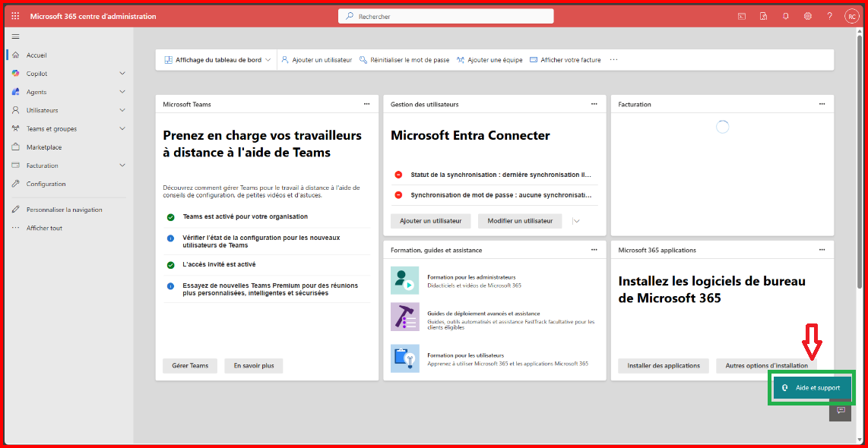The width and height of the screenshot is (868, 448).
Task: Select Réinitialiser le mot de passe
Action: [x=404, y=60]
